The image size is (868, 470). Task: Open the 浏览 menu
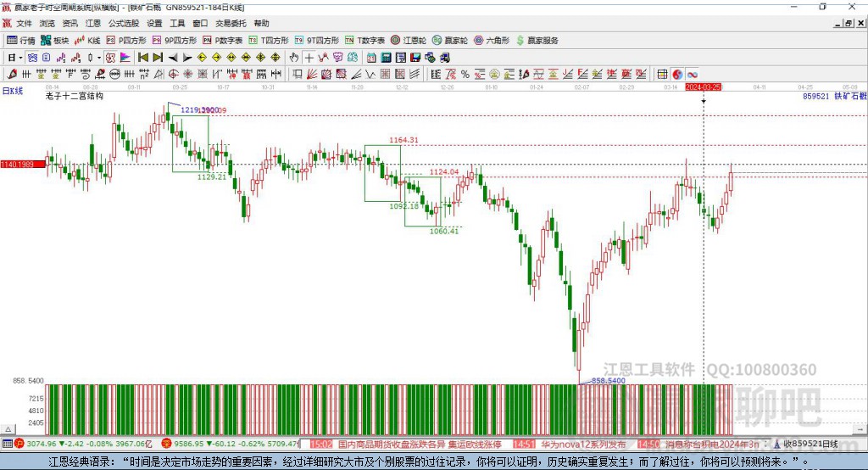pyautogui.click(x=47, y=23)
